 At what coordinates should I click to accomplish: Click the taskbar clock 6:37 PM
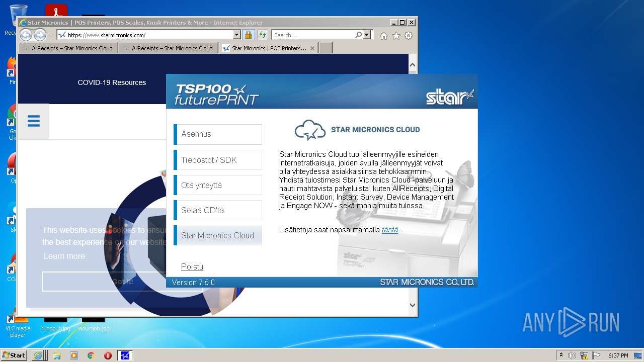coord(618,355)
